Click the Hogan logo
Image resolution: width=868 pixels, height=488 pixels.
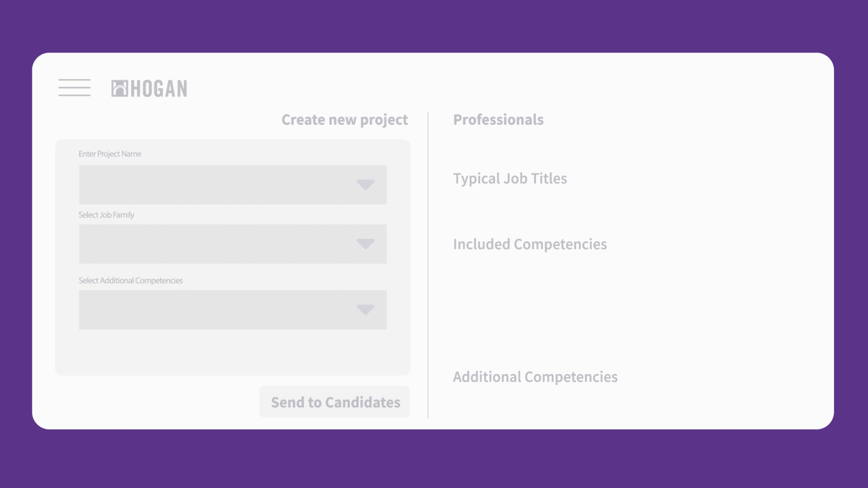click(x=149, y=89)
